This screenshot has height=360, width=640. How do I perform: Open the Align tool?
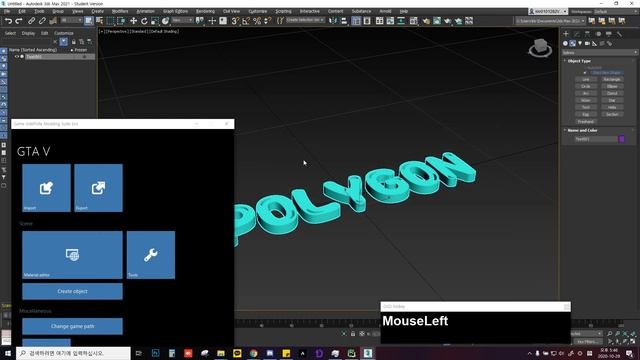344,20
